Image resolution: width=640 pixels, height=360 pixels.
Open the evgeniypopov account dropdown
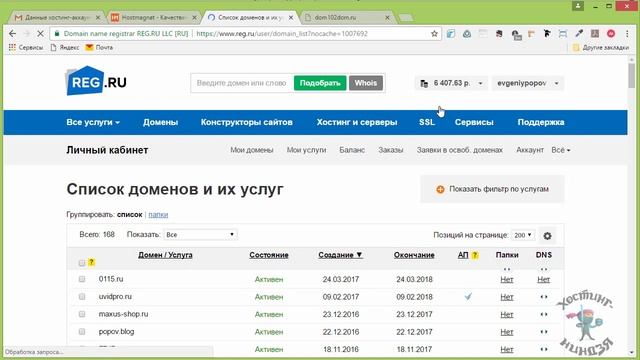click(x=528, y=83)
